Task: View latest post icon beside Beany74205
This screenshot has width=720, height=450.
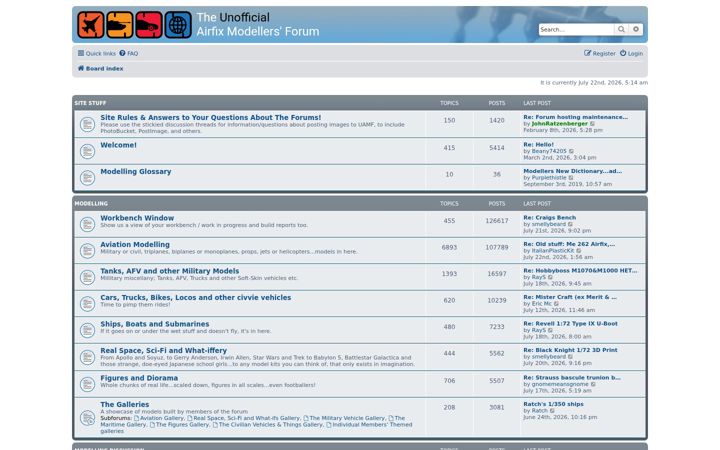Action: tap(571, 151)
